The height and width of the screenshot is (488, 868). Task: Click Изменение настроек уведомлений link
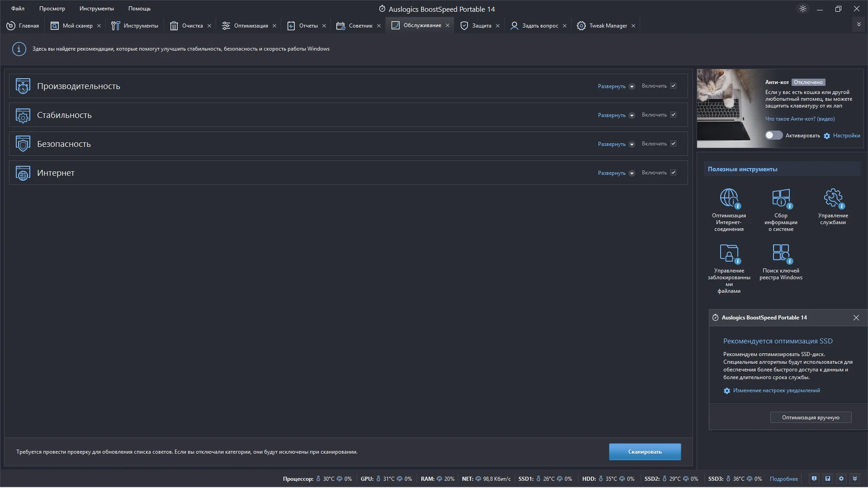(776, 390)
